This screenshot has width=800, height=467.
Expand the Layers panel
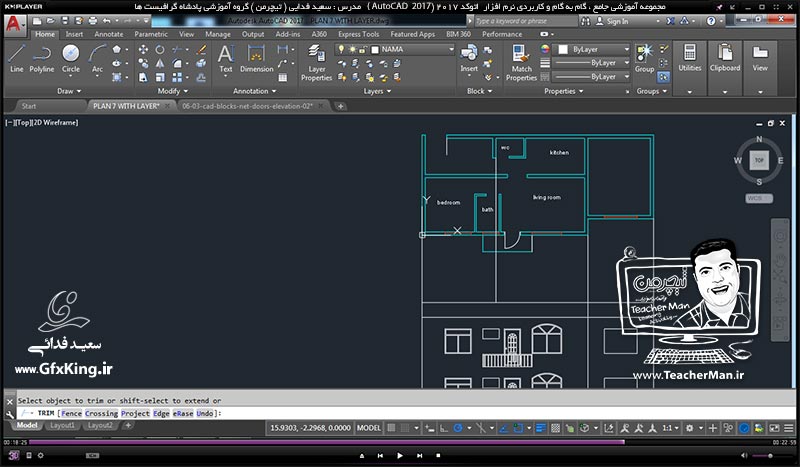(x=378, y=91)
